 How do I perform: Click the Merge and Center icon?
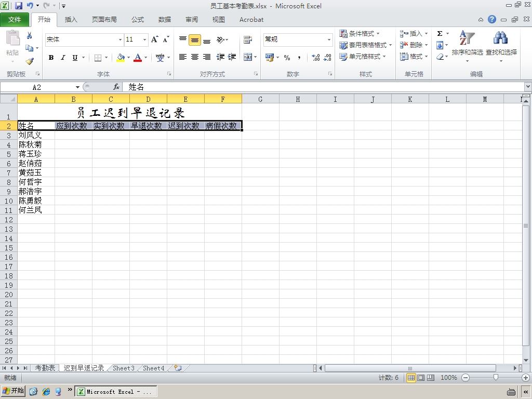pos(248,57)
